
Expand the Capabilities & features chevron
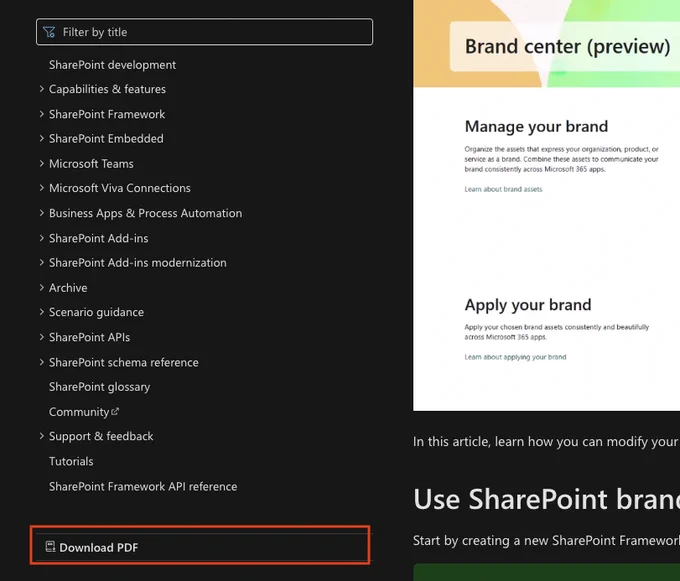pyautogui.click(x=42, y=89)
